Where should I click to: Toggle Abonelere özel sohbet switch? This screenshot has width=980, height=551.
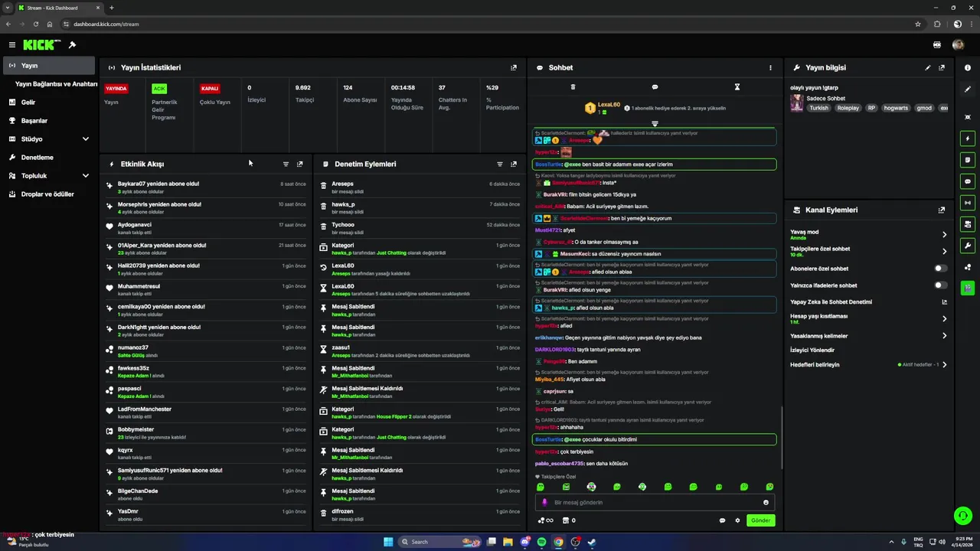point(941,269)
